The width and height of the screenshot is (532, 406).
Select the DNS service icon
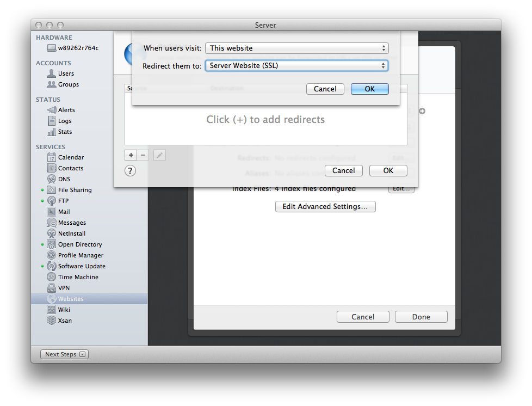pyautogui.click(x=52, y=179)
